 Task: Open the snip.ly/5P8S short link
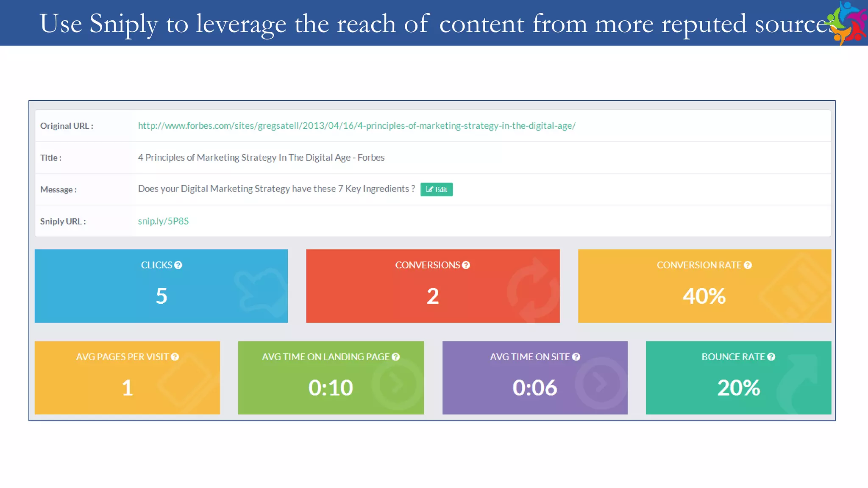163,221
